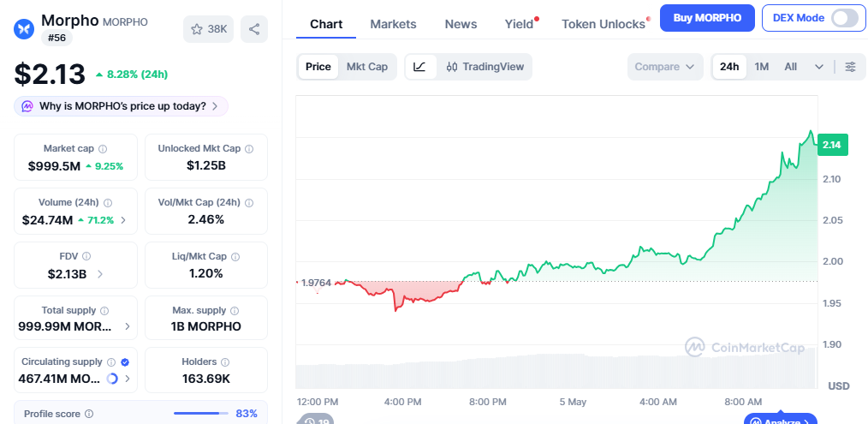This screenshot has height=424, width=868.
Task: Switch to TradingView candlestick chart
Action: (x=485, y=67)
